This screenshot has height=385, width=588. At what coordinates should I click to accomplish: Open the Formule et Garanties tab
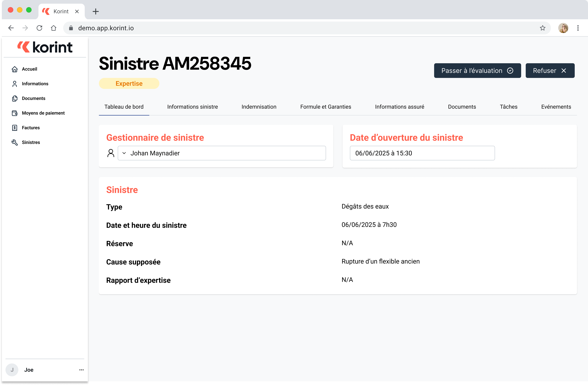pyautogui.click(x=326, y=107)
